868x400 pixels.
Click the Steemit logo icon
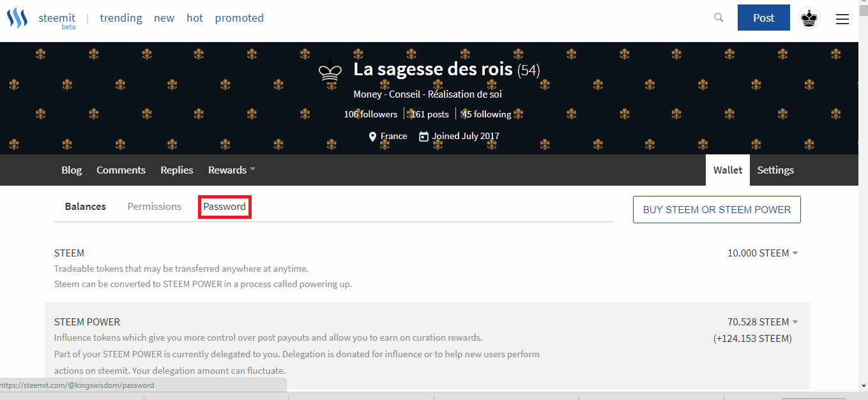tap(17, 18)
